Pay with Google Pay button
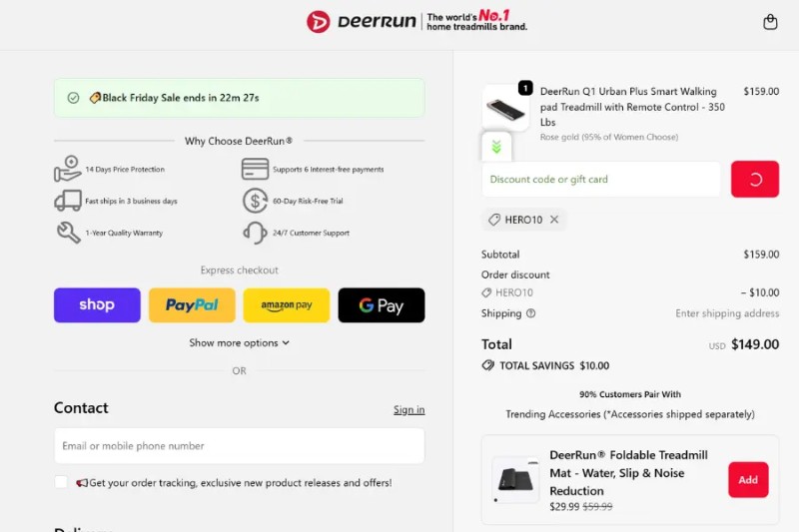This screenshot has width=799, height=532. [382, 305]
